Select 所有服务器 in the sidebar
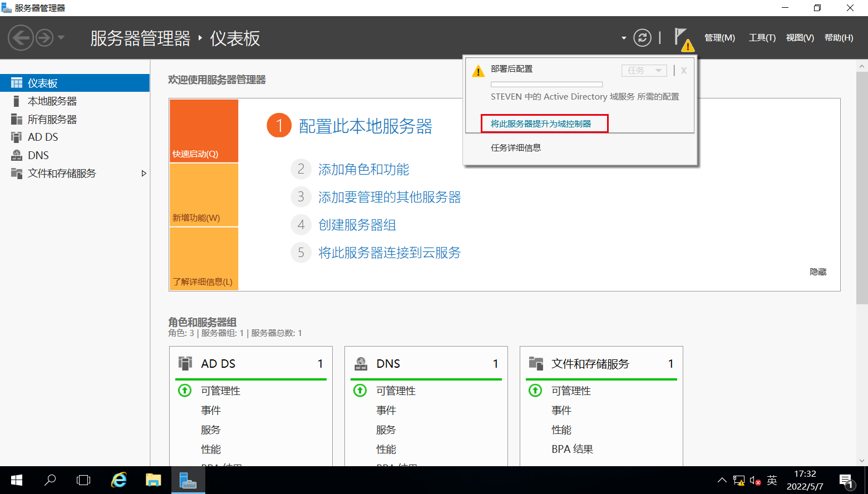868x494 pixels. [x=75, y=119]
